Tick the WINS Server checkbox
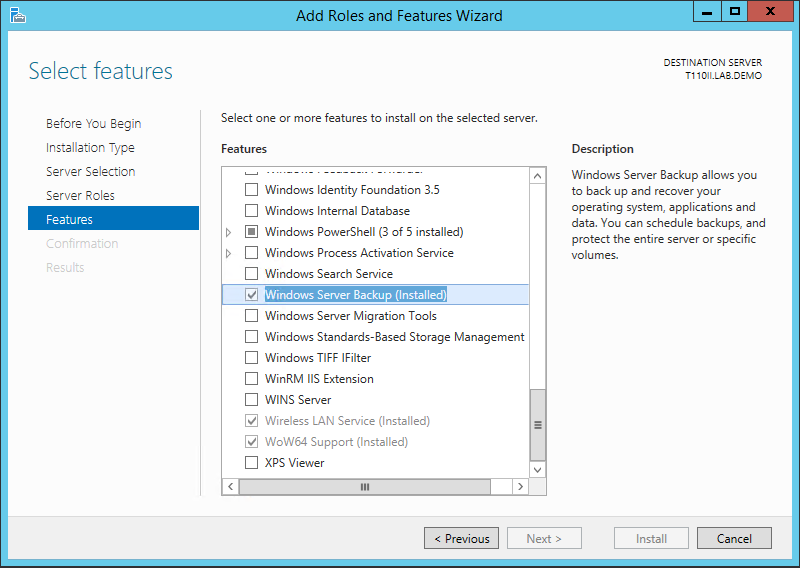This screenshot has width=800, height=568. tap(252, 400)
